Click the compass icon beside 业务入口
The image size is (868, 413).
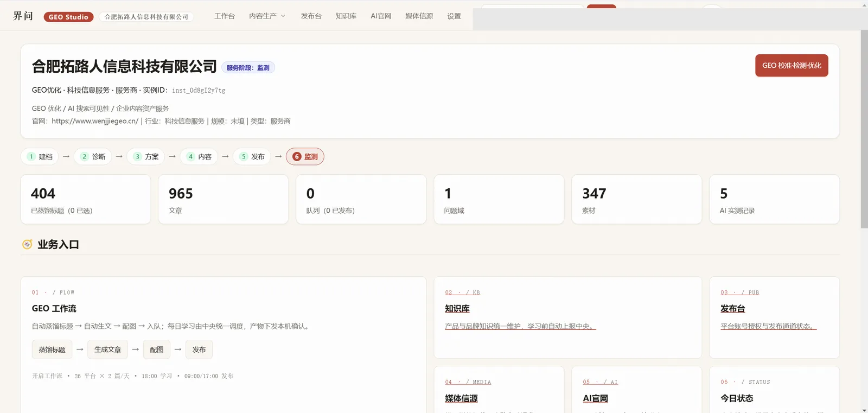[27, 244]
